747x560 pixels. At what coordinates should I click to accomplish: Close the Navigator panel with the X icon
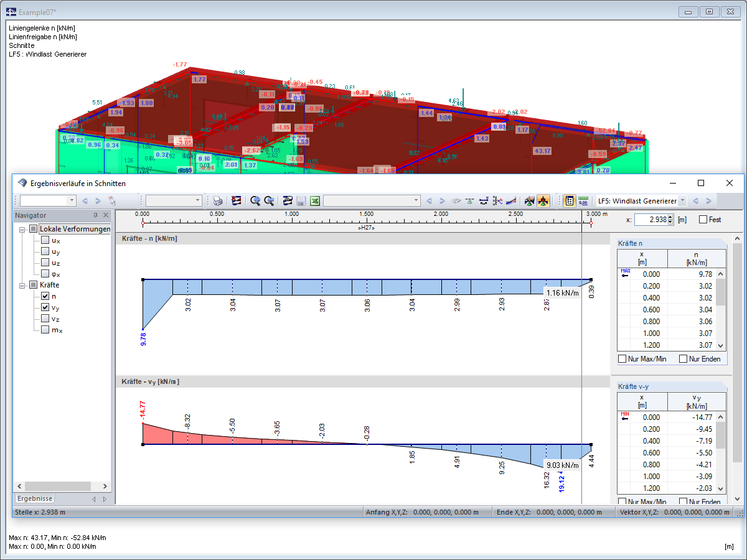point(106,215)
